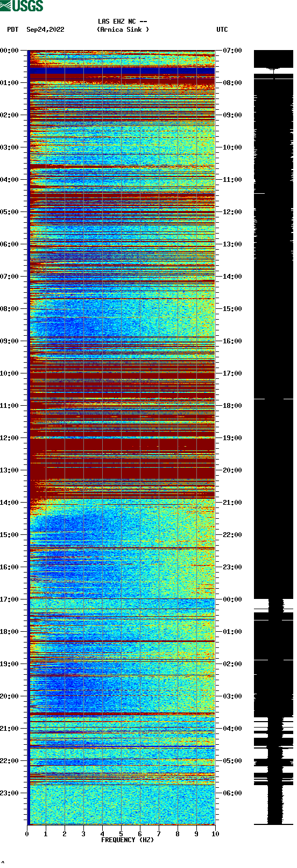Click the station label LAS EHZ NC --
The image size is (297, 868).
pos(123,22)
